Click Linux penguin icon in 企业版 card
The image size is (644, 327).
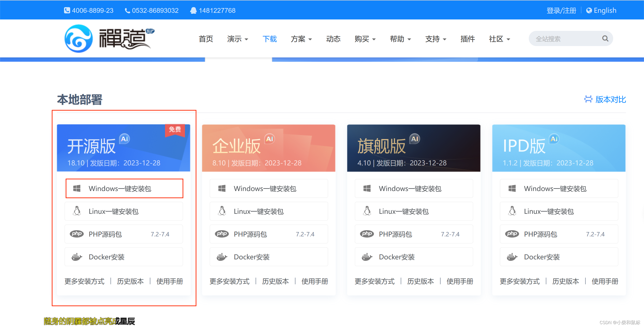(x=222, y=211)
